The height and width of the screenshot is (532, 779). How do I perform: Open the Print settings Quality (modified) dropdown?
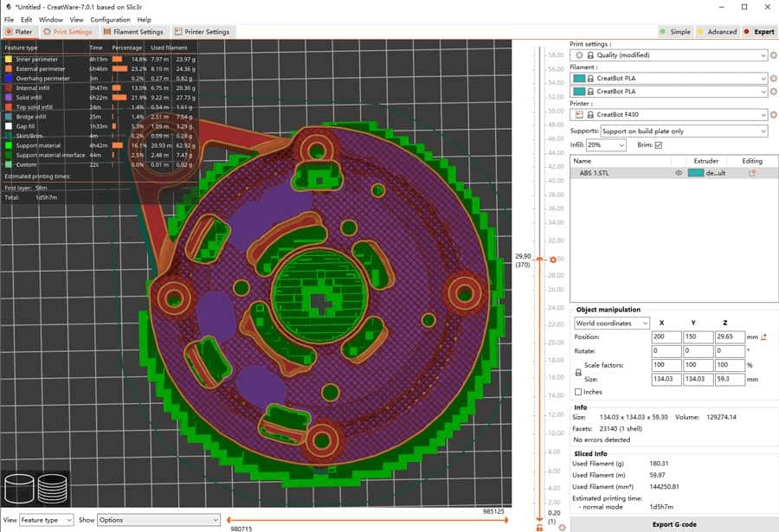tap(669, 55)
